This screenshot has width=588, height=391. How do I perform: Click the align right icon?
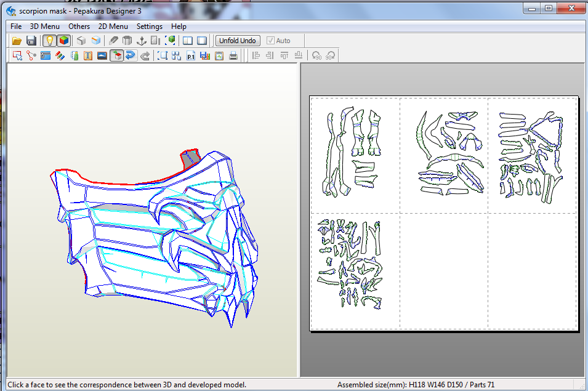pos(270,56)
